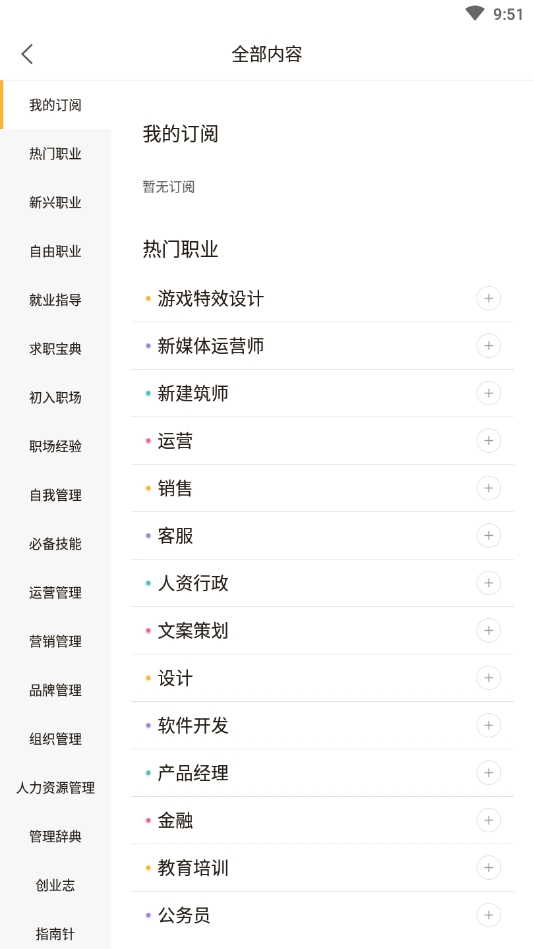Open the 产品经理 list entry
The height and width of the screenshot is (949, 534).
pos(322,773)
